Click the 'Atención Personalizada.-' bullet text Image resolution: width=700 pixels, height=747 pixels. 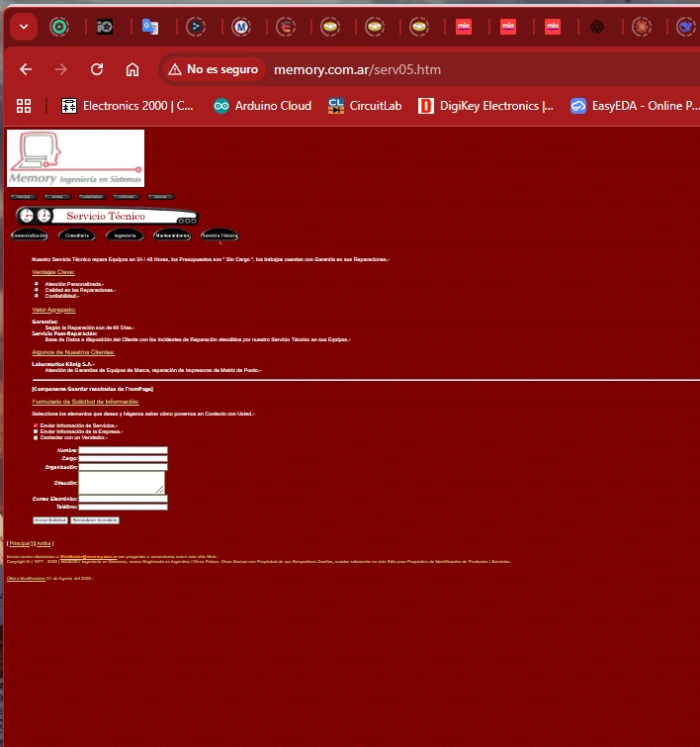coord(74,284)
